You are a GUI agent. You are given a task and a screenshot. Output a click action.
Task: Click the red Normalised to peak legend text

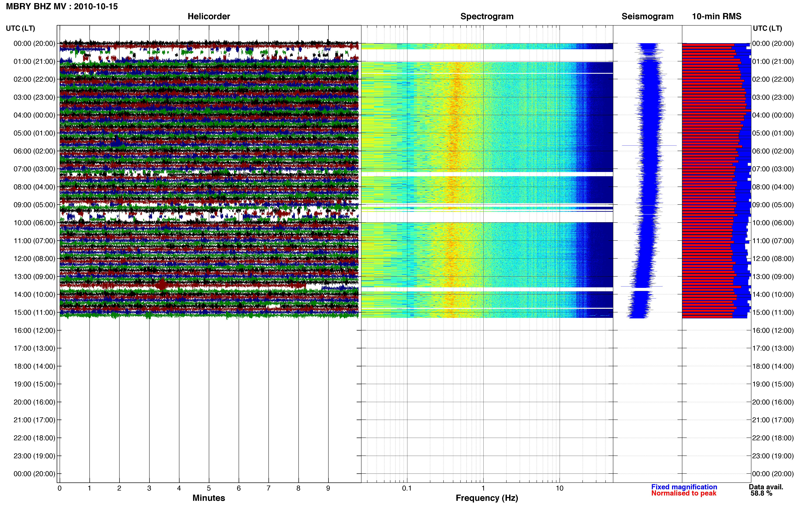(x=684, y=493)
